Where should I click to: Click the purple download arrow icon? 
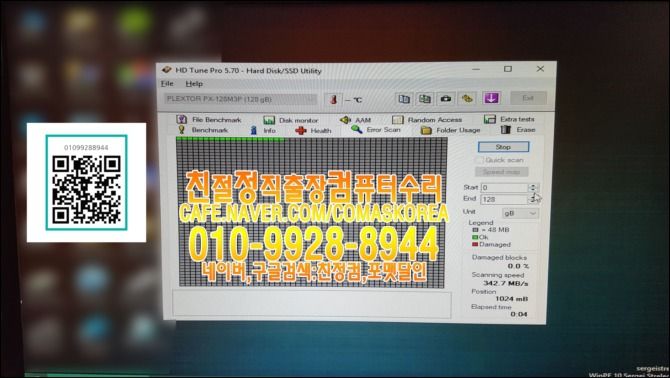pos(491,98)
